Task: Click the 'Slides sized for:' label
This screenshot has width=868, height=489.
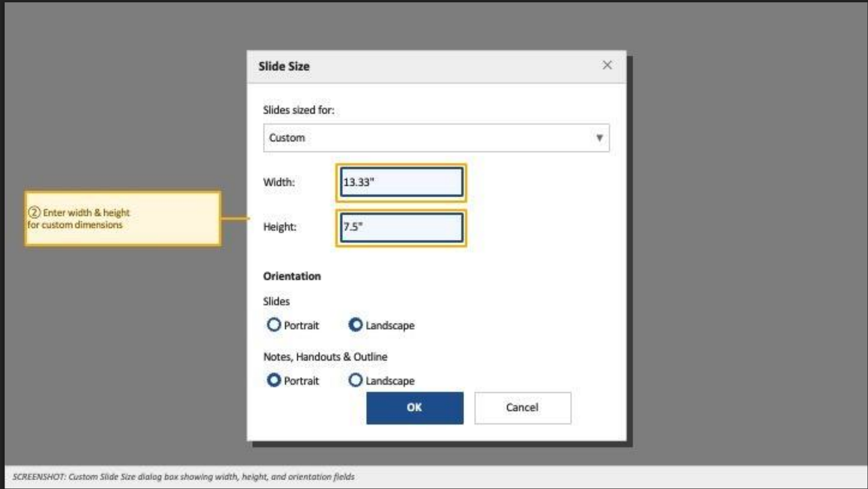Action: (x=298, y=110)
